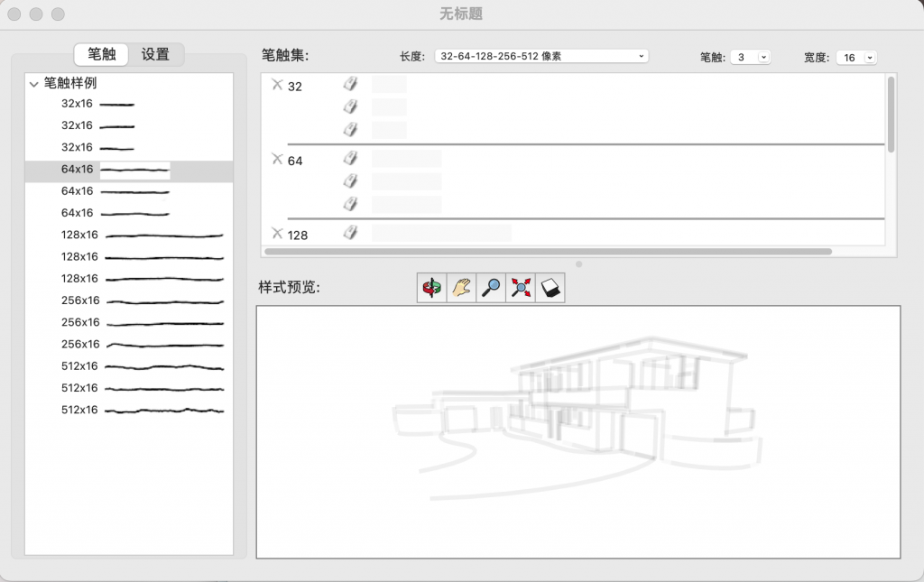Image resolution: width=924 pixels, height=582 pixels.
Task: Click the eraser icon on the 128 stroke row
Action: (350, 232)
